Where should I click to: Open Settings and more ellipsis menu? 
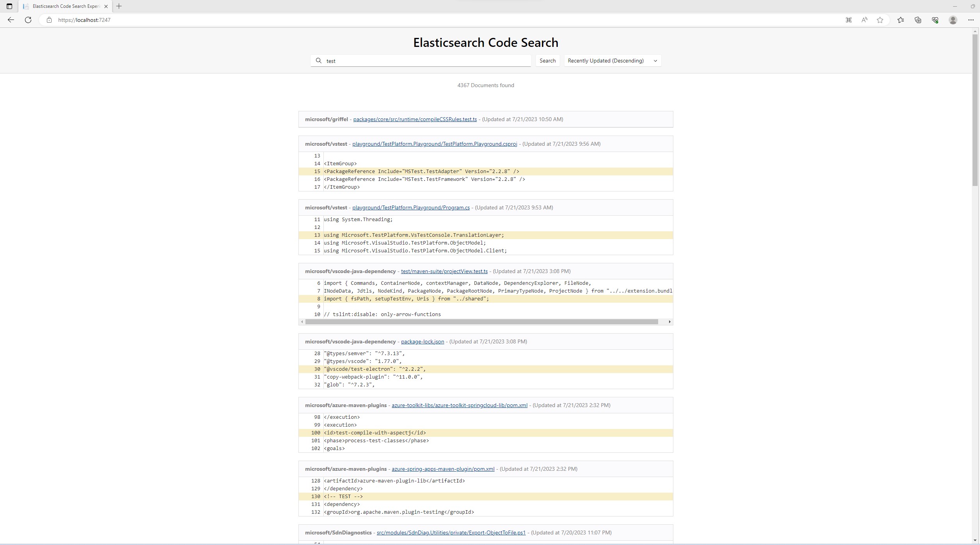(x=971, y=20)
